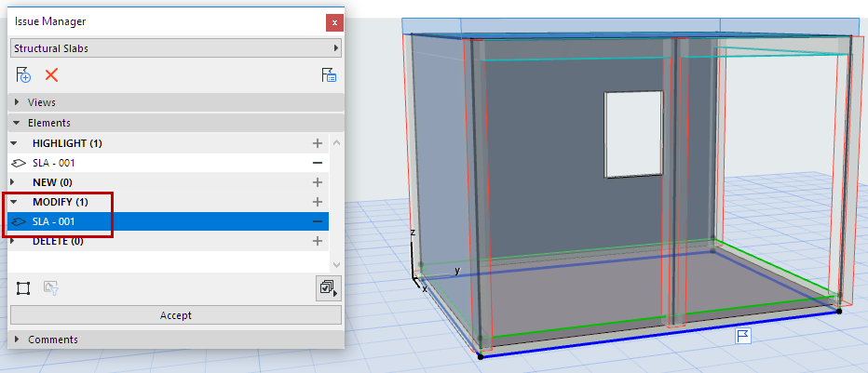The image size is (868, 373).
Task: Click the New Issue icon
Action: point(24,75)
